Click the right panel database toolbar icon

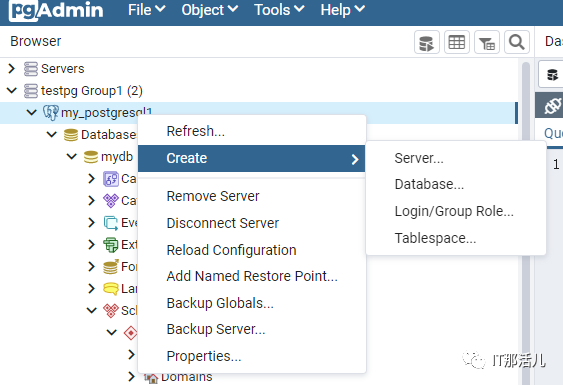552,75
